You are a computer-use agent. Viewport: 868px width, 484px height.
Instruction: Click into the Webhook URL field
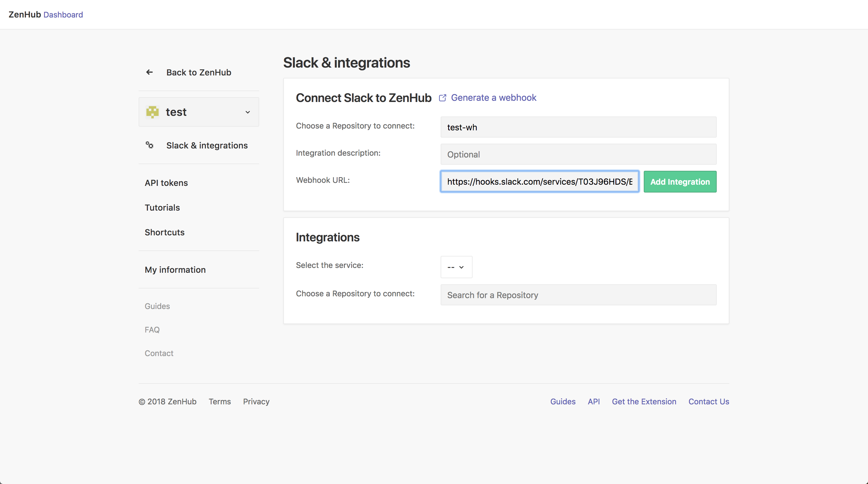pyautogui.click(x=539, y=181)
